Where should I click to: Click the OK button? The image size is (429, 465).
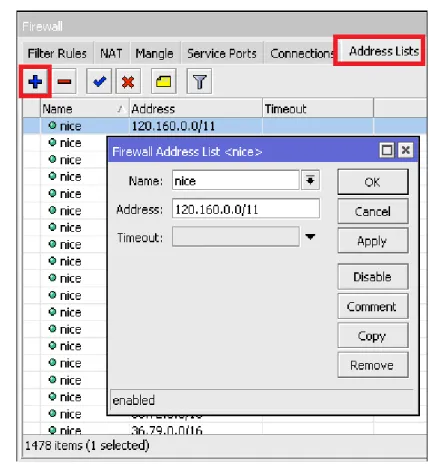tap(373, 182)
